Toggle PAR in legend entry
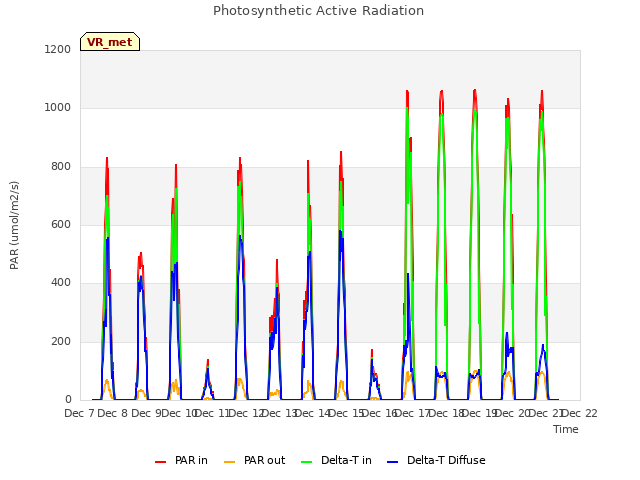 pos(181,460)
